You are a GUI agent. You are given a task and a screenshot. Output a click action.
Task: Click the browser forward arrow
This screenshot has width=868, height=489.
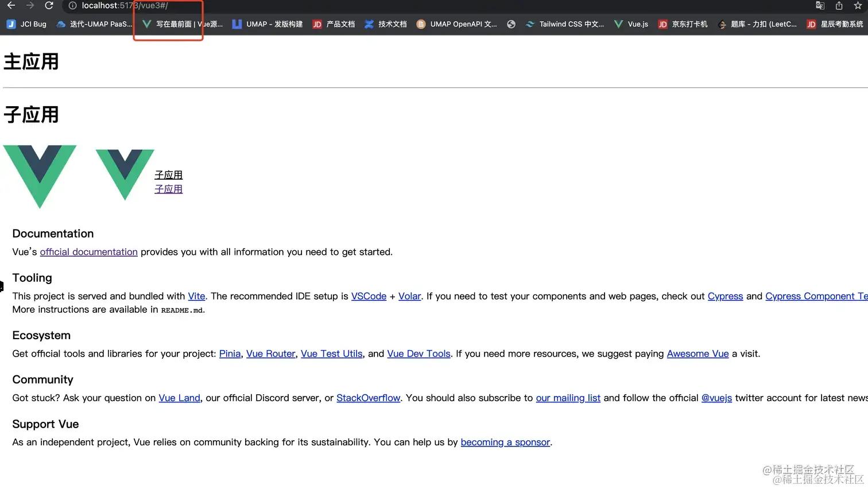(x=30, y=5)
